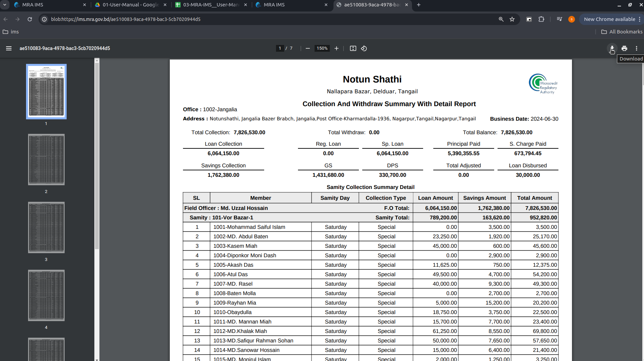
Task: Select page 2 thumbnail
Action: tap(46, 160)
